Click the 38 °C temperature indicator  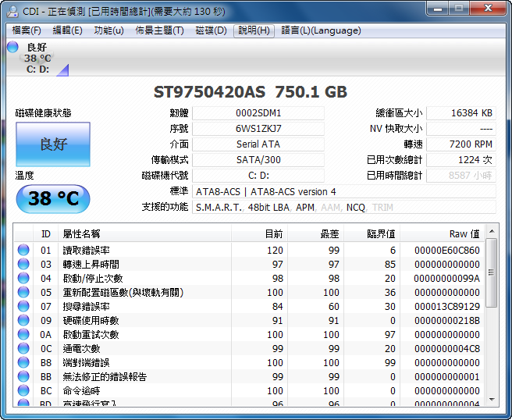coord(53,199)
